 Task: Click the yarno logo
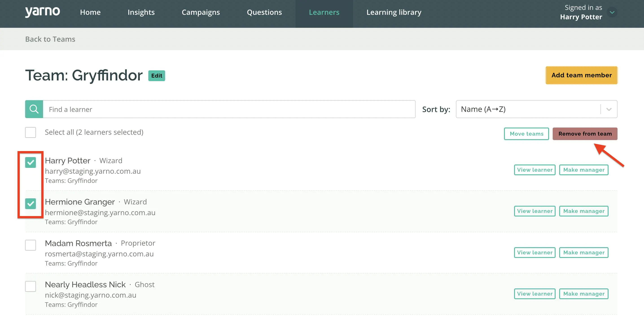(42, 12)
